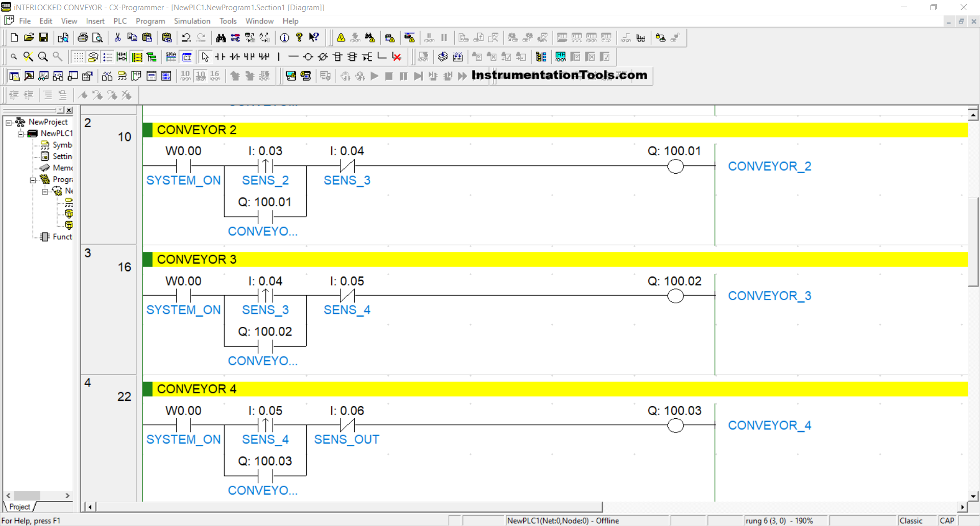The image size is (980, 526).
Task: Click the Print icon in toolbar
Action: point(83,38)
